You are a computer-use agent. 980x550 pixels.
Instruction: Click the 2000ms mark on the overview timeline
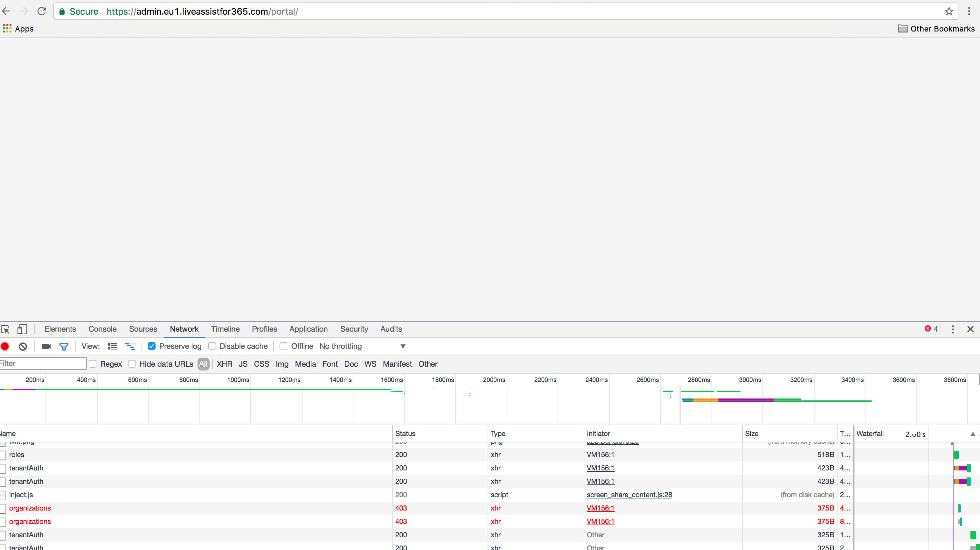[x=494, y=379]
